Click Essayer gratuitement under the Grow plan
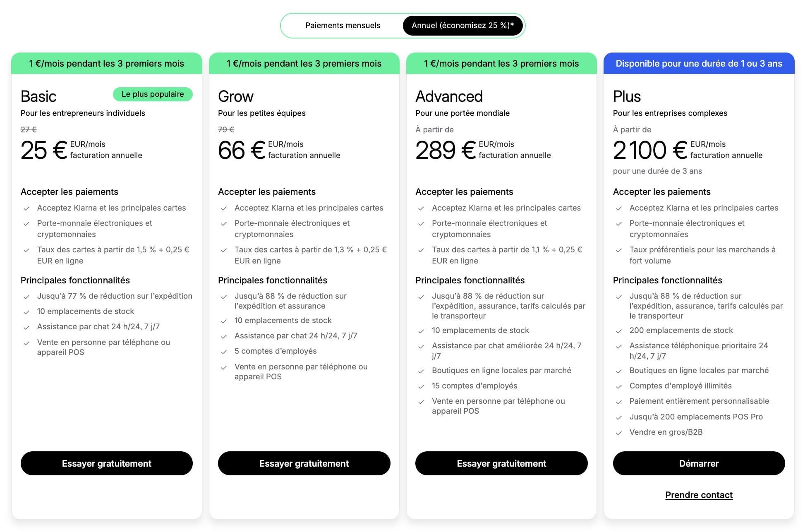 (304, 463)
